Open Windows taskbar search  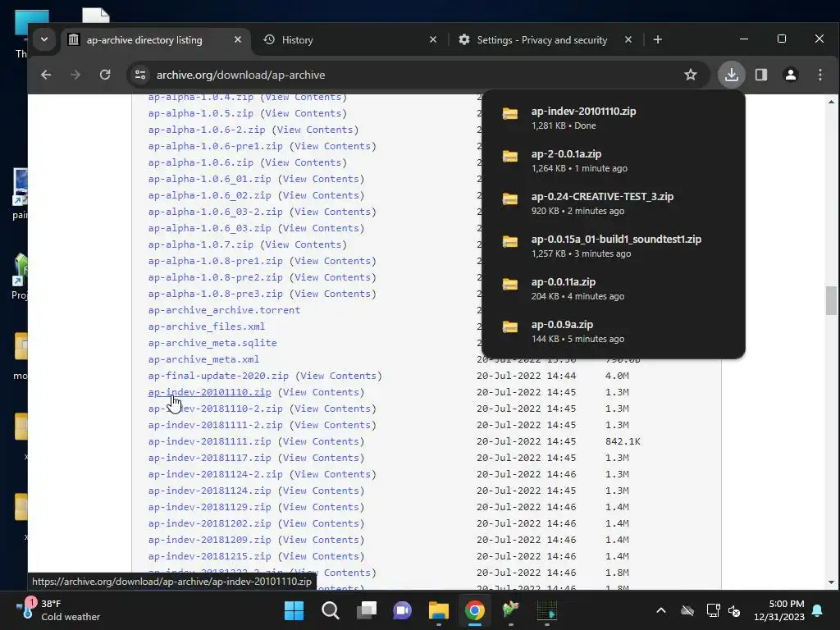tap(330, 610)
